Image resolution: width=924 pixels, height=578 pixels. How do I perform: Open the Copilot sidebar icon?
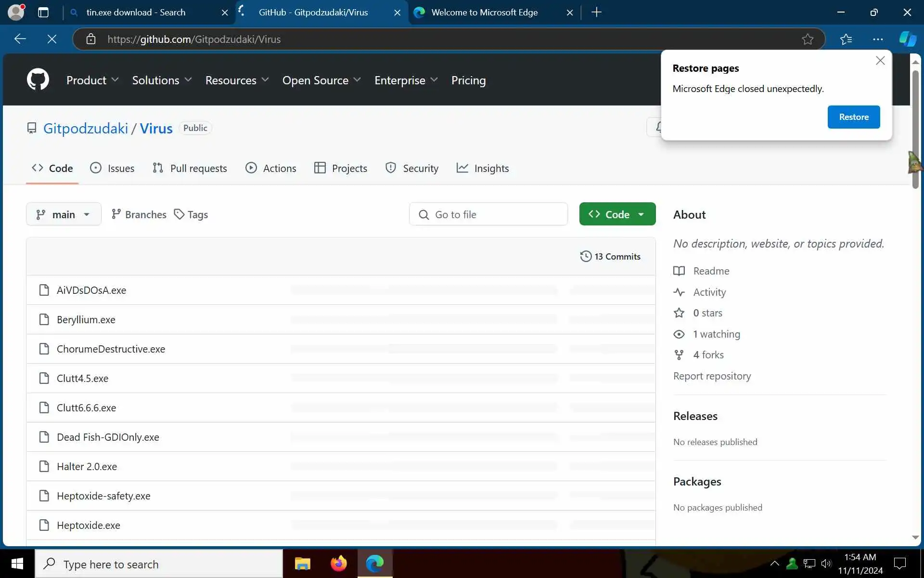(908, 39)
